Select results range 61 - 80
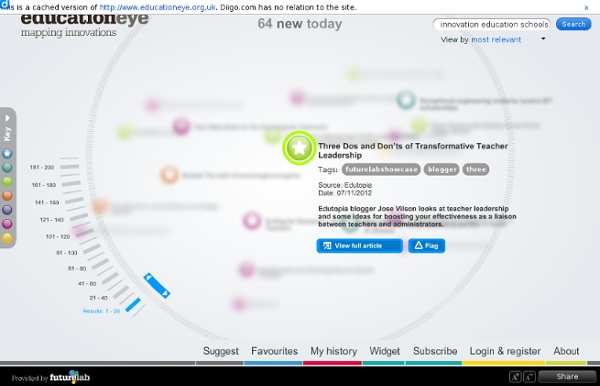Viewport: 600px width, 386px height. point(77,269)
